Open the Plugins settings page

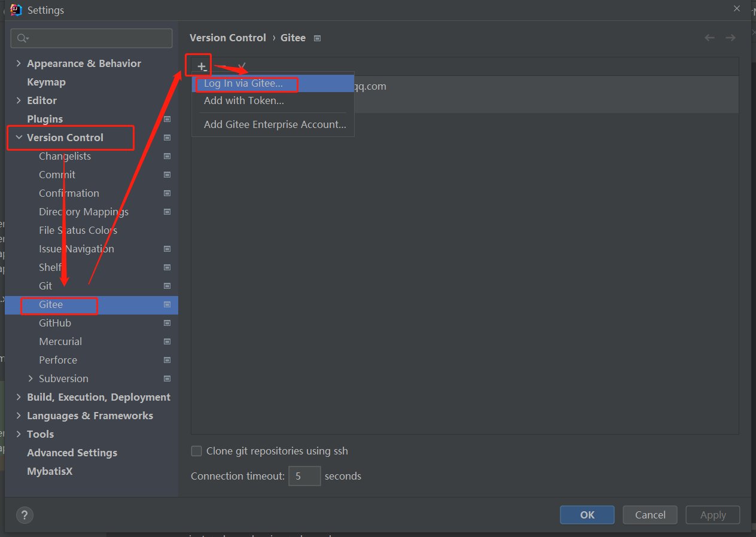45,119
